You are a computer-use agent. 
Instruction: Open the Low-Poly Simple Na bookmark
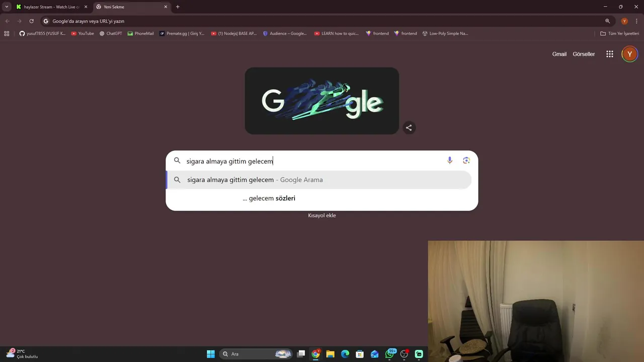[445, 34]
